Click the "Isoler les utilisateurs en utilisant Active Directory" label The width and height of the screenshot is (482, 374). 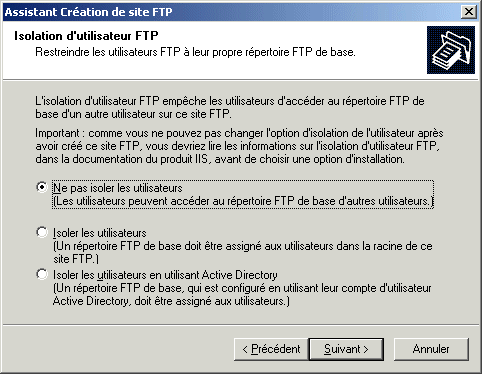click(x=165, y=275)
